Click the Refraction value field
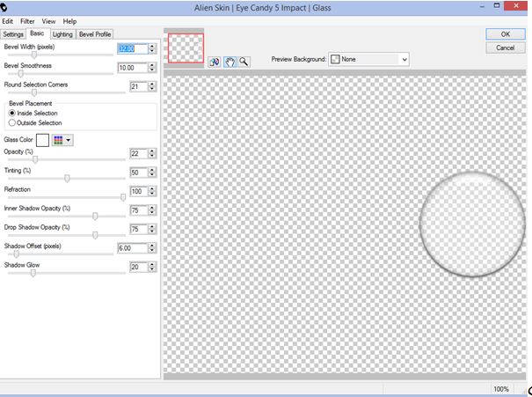The height and width of the screenshot is (397, 532). [139, 191]
